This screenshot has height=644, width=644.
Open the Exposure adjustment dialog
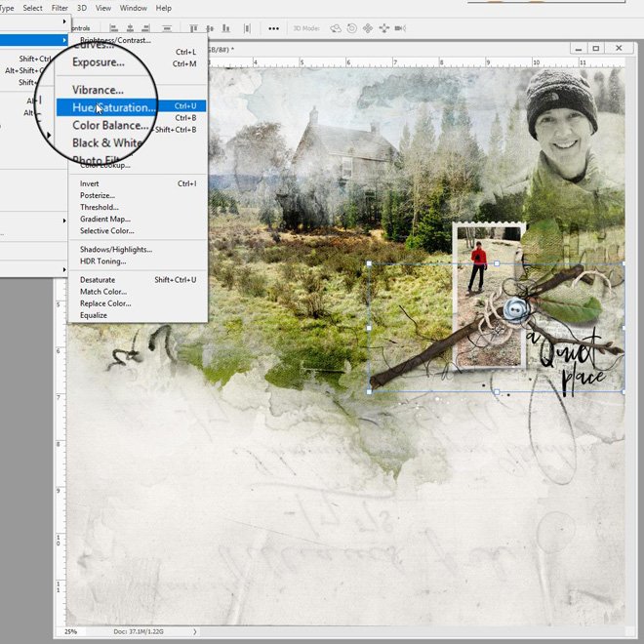coord(99,62)
